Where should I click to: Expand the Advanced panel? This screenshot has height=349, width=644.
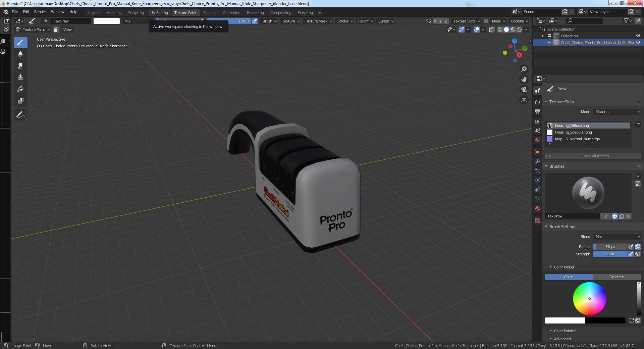562,339
